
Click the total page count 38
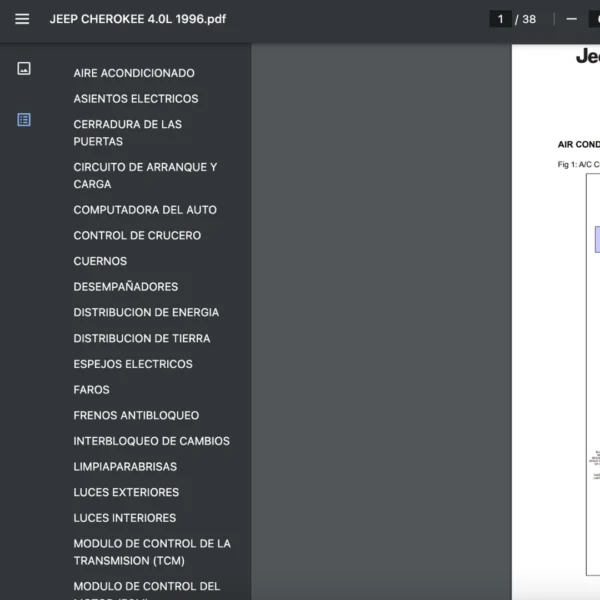tap(529, 19)
